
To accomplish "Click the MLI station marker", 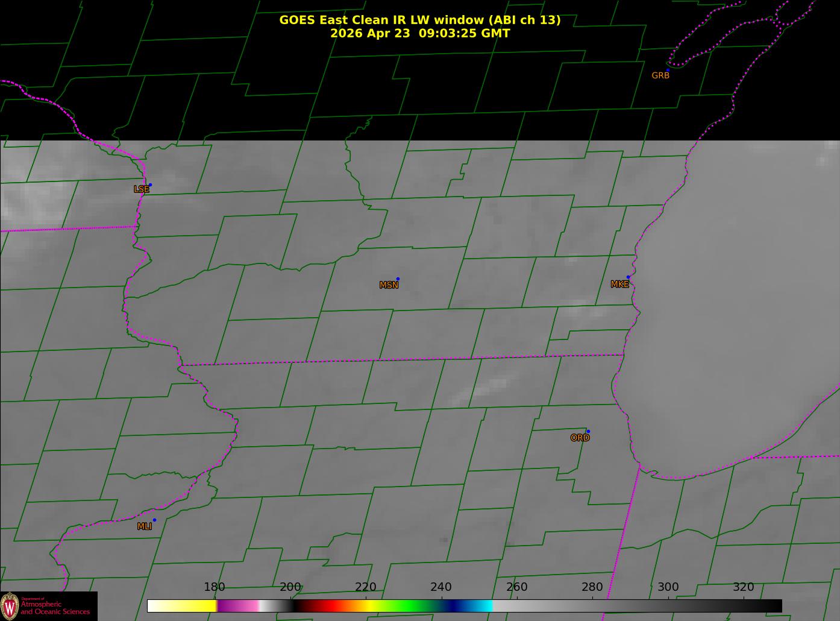I will click(x=144, y=526).
